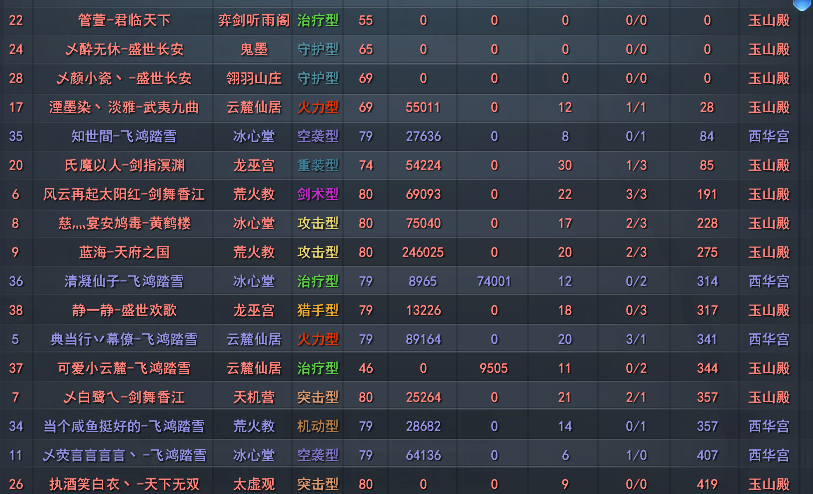Click player 可爱小云麓-飞鸿踏雪

124,369
